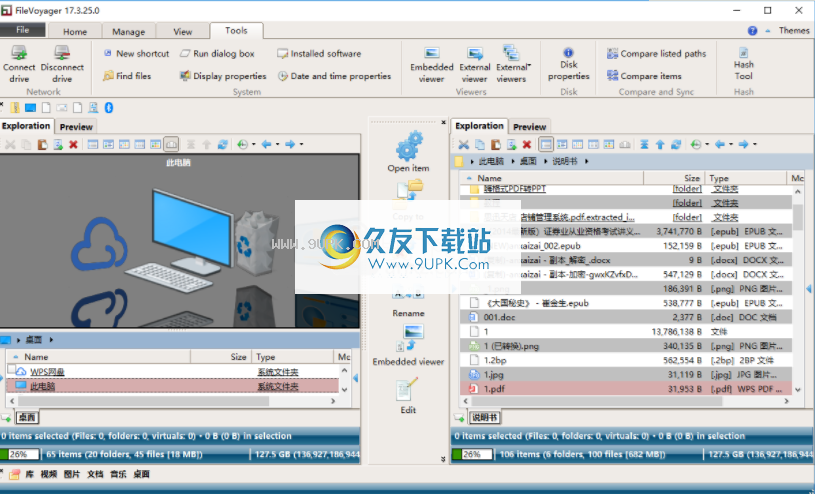Click the Open item gear icon
The image size is (816, 494).
tap(409, 146)
